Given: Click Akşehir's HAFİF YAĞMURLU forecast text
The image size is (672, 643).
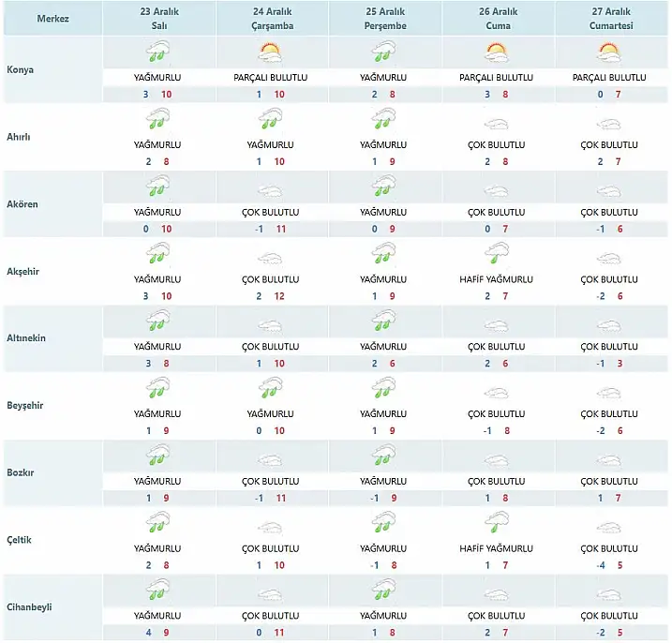Looking at the screenshot, I should (x=496, y=279).
